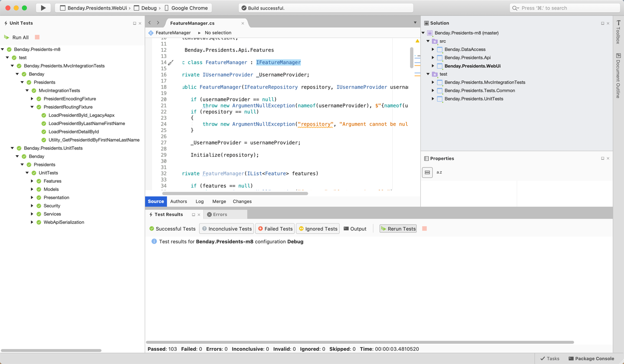Open the Changes tab below the editor
This screenshot has height=364, width=624.
[x=242, y=201]
